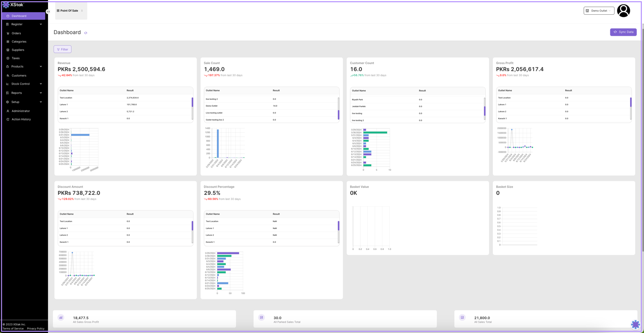
Task: Open the chat widget asterisk icon
Action: click(635, 324)
